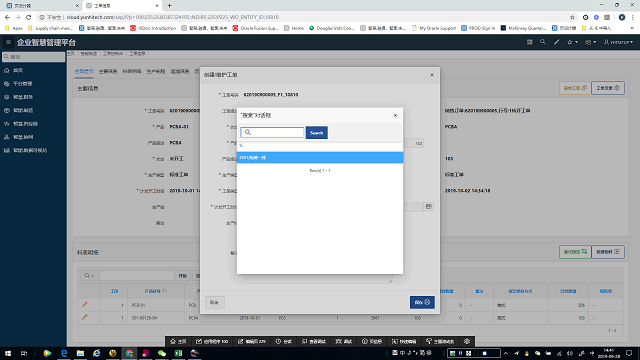This screenshot has height=360, width=640.
Task: Open the developer toolbar settings gear
Action: pyautogui.click(x=467, y=342)
